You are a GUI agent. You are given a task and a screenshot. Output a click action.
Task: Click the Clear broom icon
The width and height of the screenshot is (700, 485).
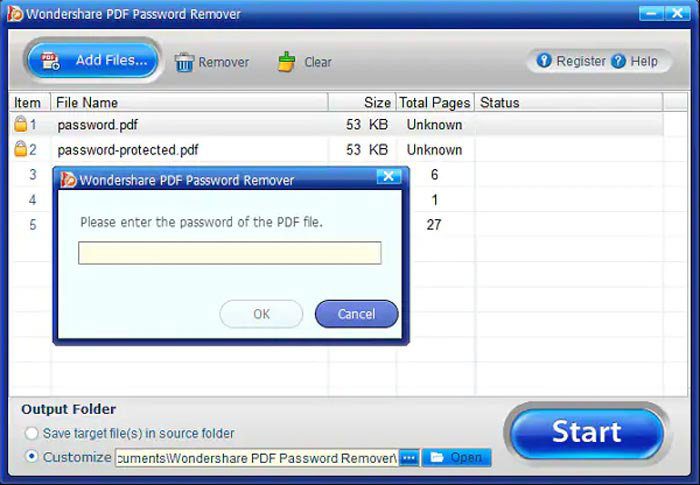286,62
